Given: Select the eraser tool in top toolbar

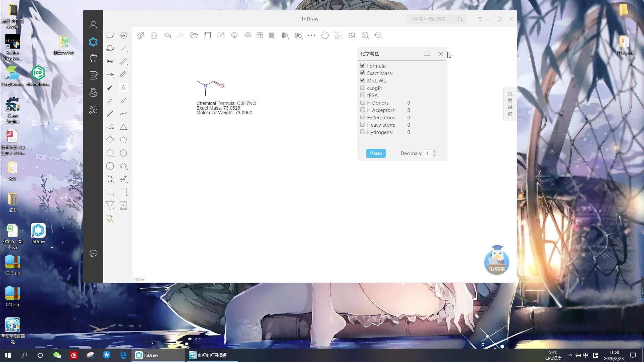Looking at the screenshot, I should (140, 35).
